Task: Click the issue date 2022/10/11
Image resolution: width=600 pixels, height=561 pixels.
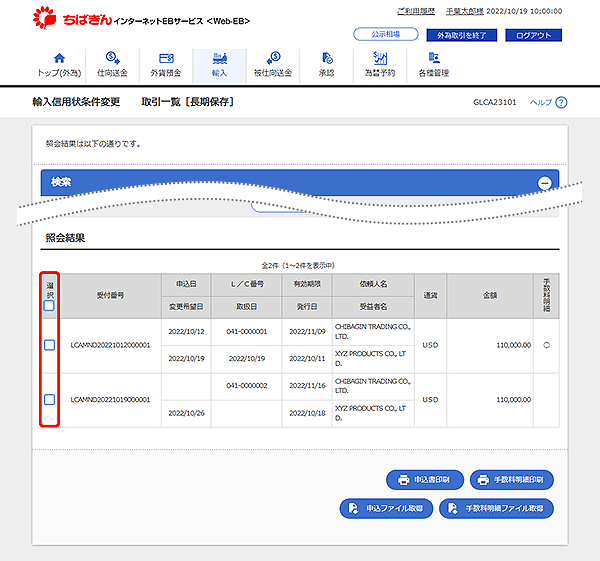Action: click(x=307, y=359)
